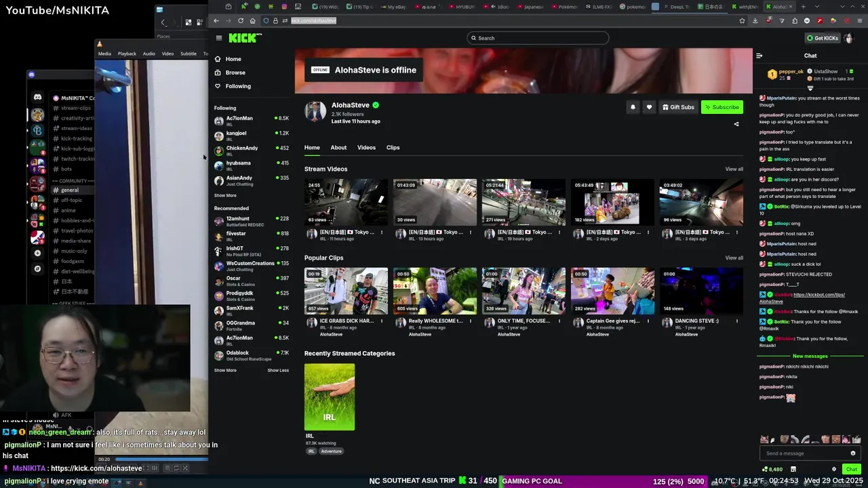Collapse the chat panel using the arrow icon
868x488 pixels.
coord(759,56)
